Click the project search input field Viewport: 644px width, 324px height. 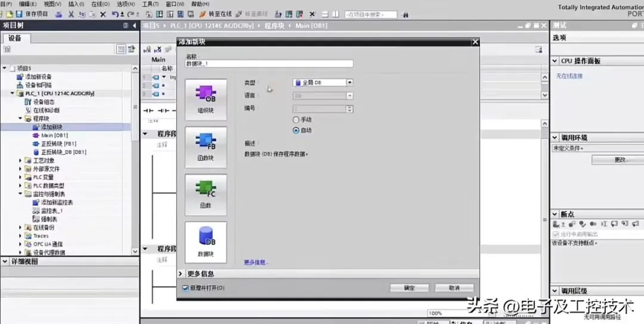(x=371, y=15)
